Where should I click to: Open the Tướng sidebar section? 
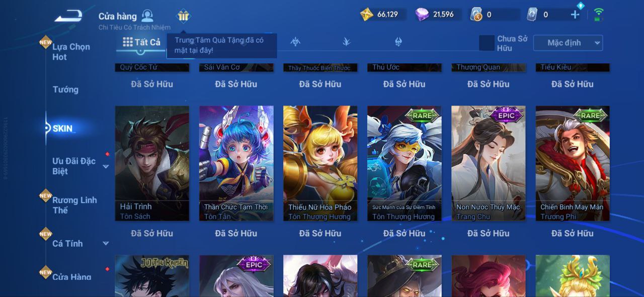tap(65, 89)
